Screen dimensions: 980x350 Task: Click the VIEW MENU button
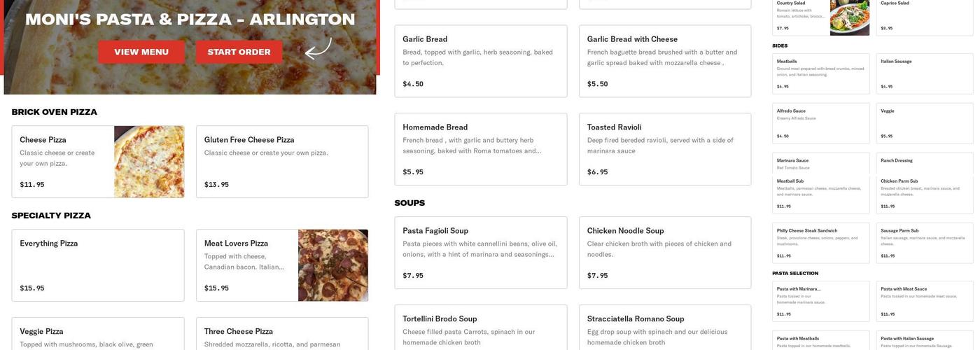point(141,52)
